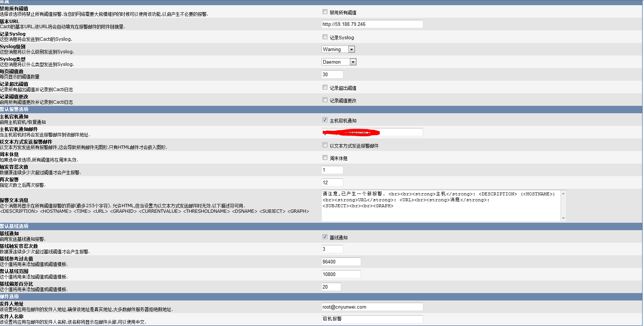Uncheck the 主机宕机通知 checkbox
The height and width of the screenshot is (326, 644).
(x=325, y=120)
